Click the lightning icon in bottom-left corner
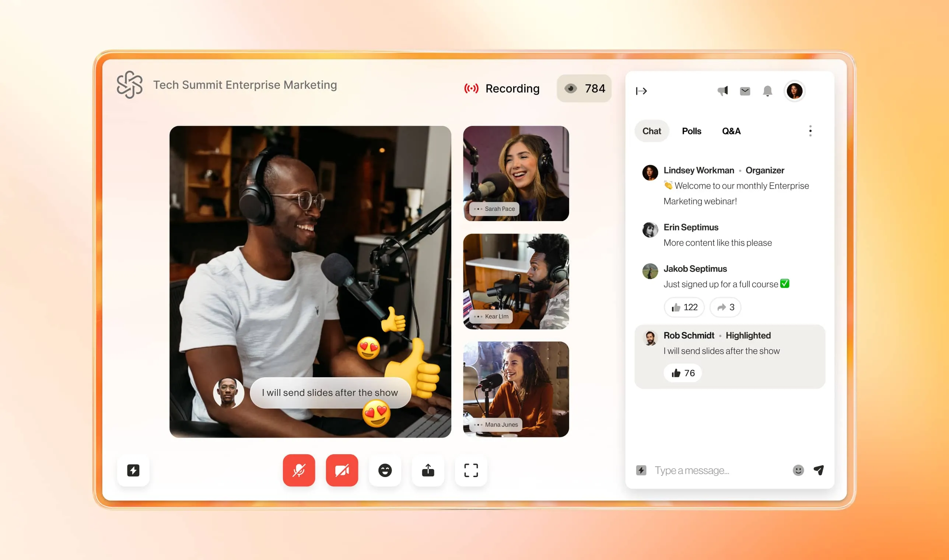 [x=133, y=470]
